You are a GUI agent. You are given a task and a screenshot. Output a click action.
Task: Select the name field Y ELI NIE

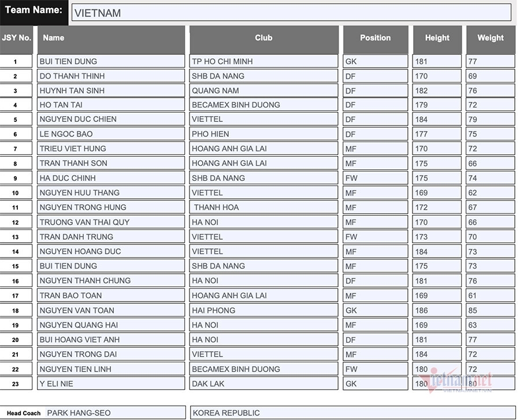pyautogui.click(x=111, y=384)
